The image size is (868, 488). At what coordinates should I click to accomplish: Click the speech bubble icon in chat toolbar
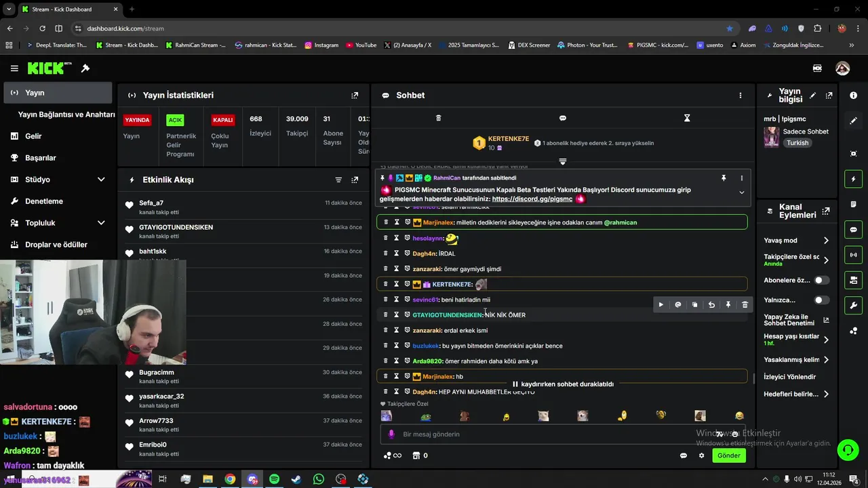click(562, 118)
